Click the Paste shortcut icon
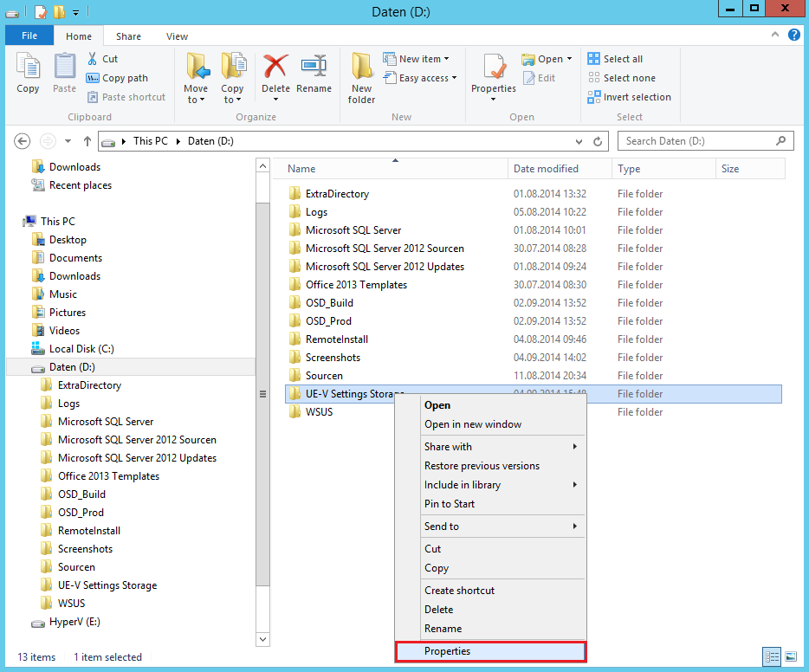The image size is (809, 672). [x=93, y=97]
